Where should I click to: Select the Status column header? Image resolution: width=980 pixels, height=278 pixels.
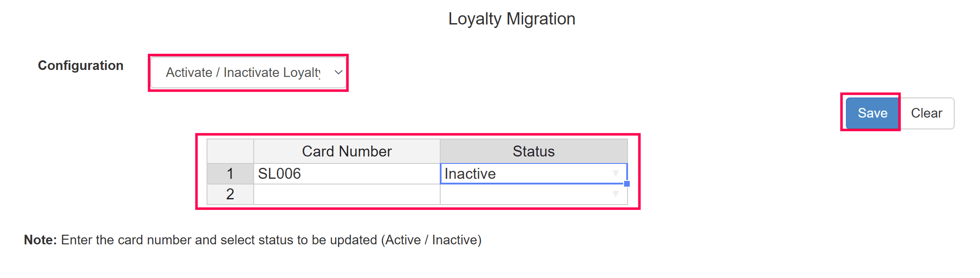point(533,151)
